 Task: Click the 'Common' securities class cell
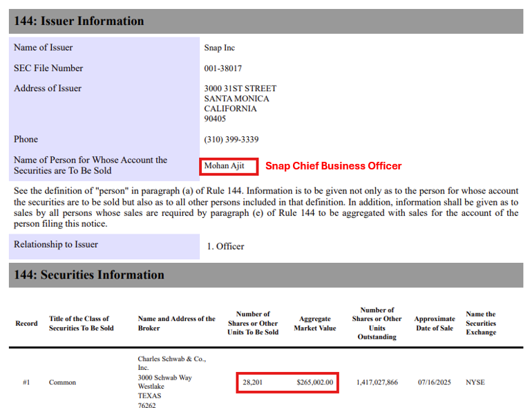pos(62,382)
